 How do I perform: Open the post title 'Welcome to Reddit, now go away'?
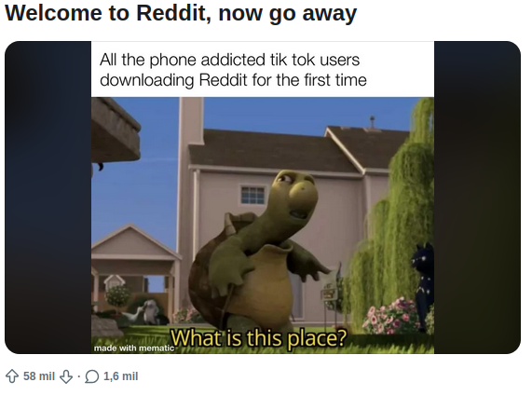(x=181, y=13)
